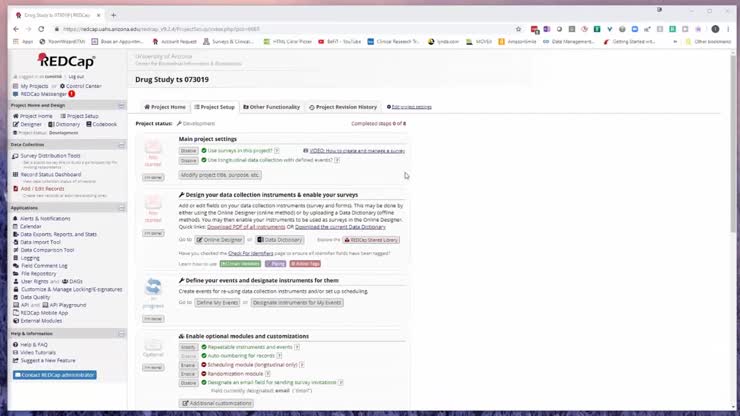Collapse Project Home and Design section
This screenshot has width=740, height=416.
point(121,105)
